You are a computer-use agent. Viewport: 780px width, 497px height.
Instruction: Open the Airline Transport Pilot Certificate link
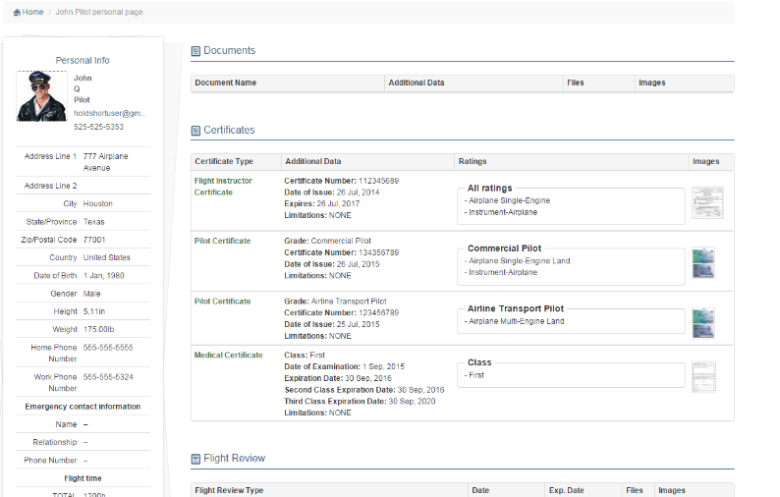click(222, 301)
